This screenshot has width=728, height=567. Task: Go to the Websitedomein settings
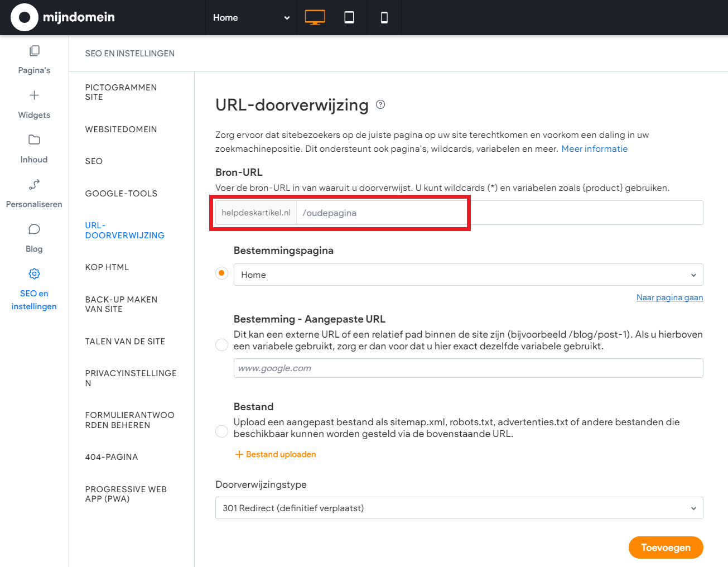tap(121, 129)
